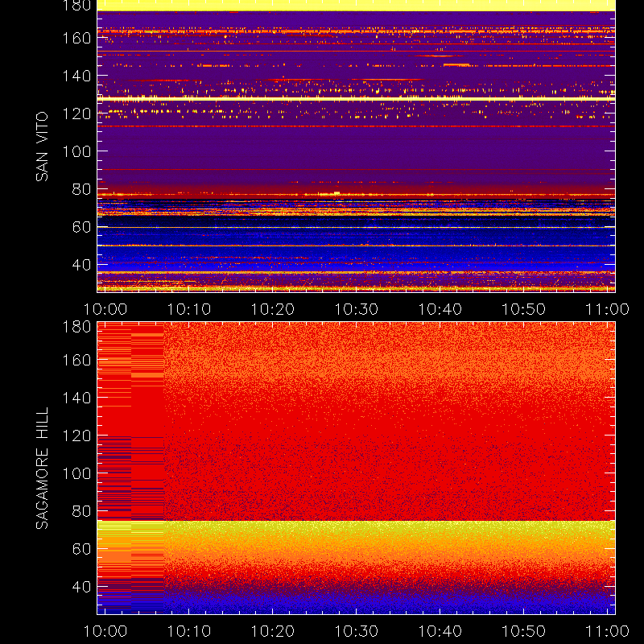Click inside the SAN VITO spectrogram plot

356,147
